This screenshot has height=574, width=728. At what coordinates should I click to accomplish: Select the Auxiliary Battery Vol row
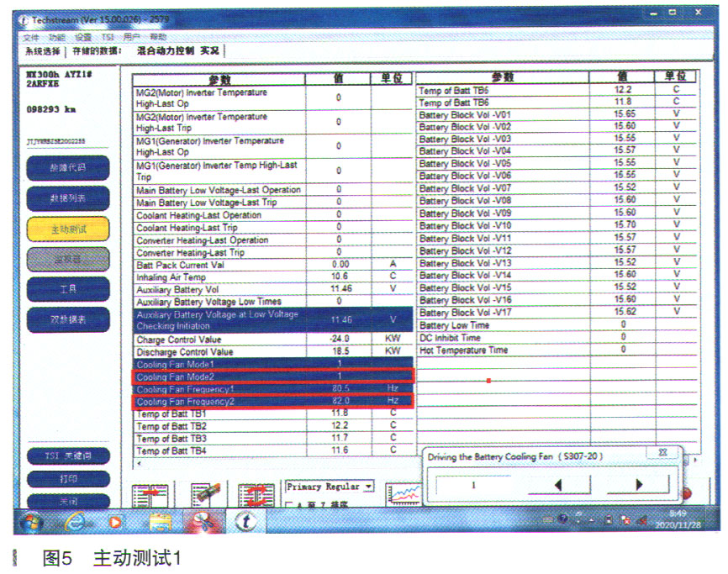(x=273, y=289)
